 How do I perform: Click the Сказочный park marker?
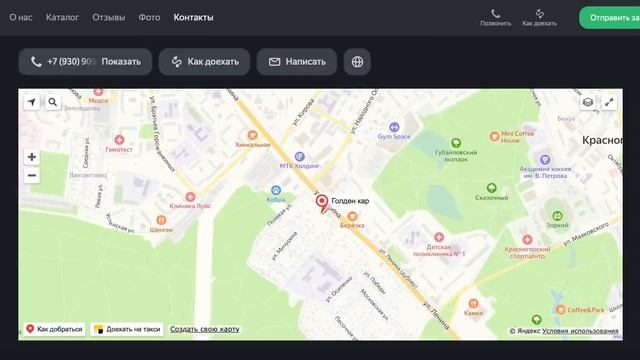tap(491, 188)
